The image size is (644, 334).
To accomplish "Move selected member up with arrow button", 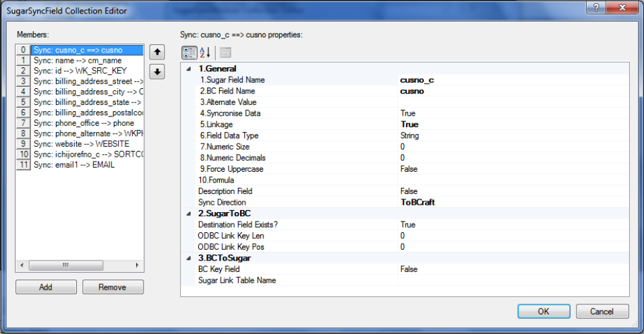I will tap(157, 52).
